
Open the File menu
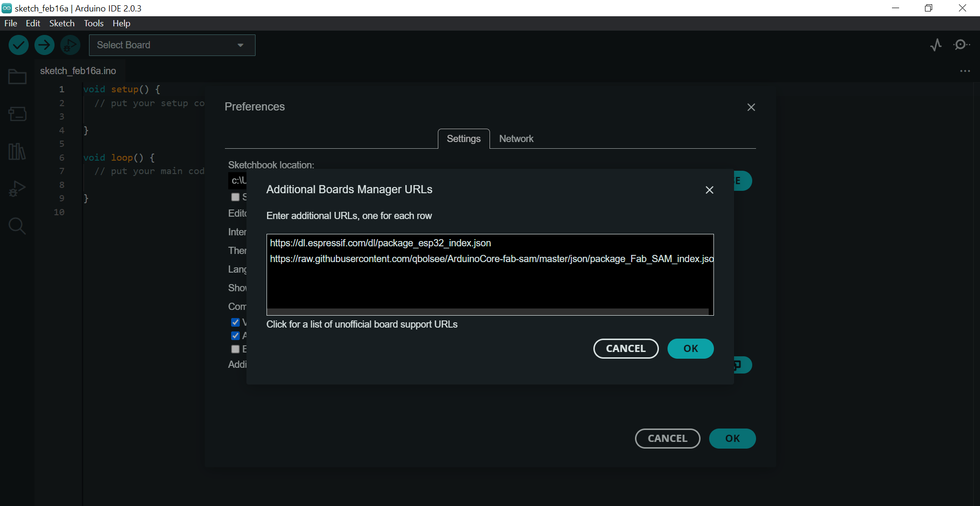tap(11, 23)
